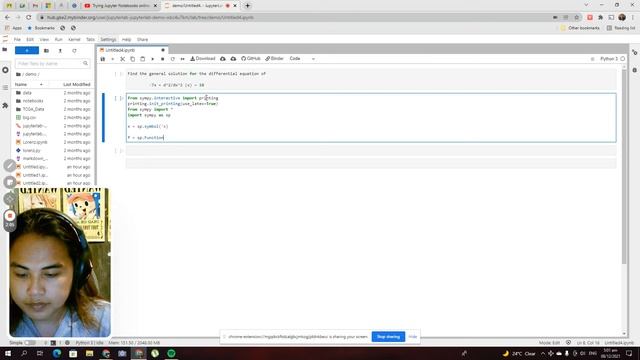The width and height of the screenshot is (640, 360).
Task: Select the Untitled4.ipynb notebook tab
Action: [x=133, y=50]
